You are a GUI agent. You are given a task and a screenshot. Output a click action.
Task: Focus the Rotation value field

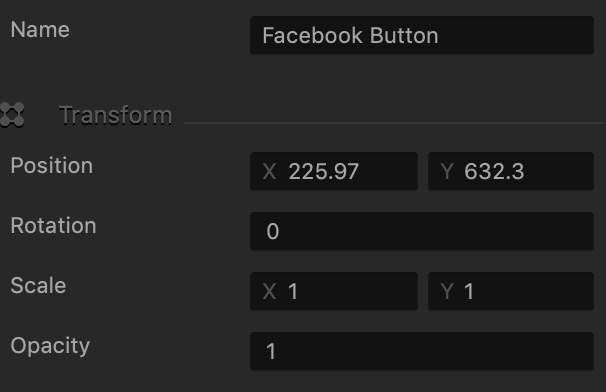422,231
